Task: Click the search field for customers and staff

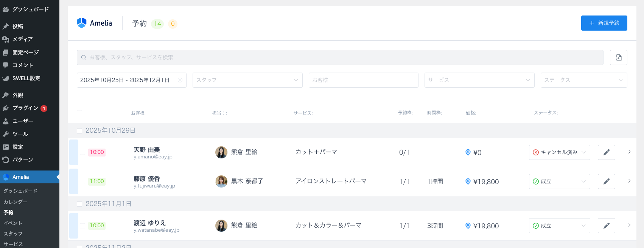Action: tap(340, 57)
